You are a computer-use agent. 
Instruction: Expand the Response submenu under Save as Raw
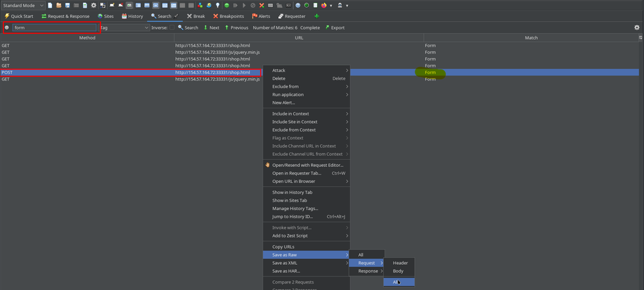(366, 271)
